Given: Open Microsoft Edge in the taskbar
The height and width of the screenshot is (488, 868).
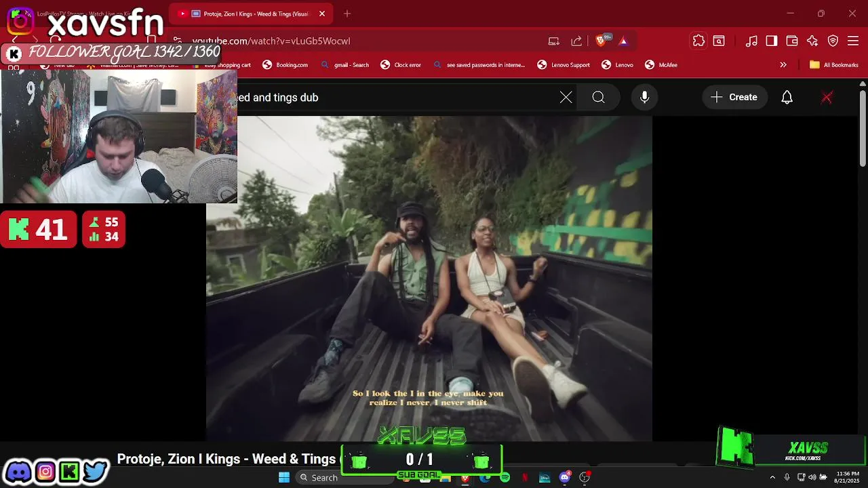Looking at the screenshot, I should pyautogui.click(x=485, y=478).
